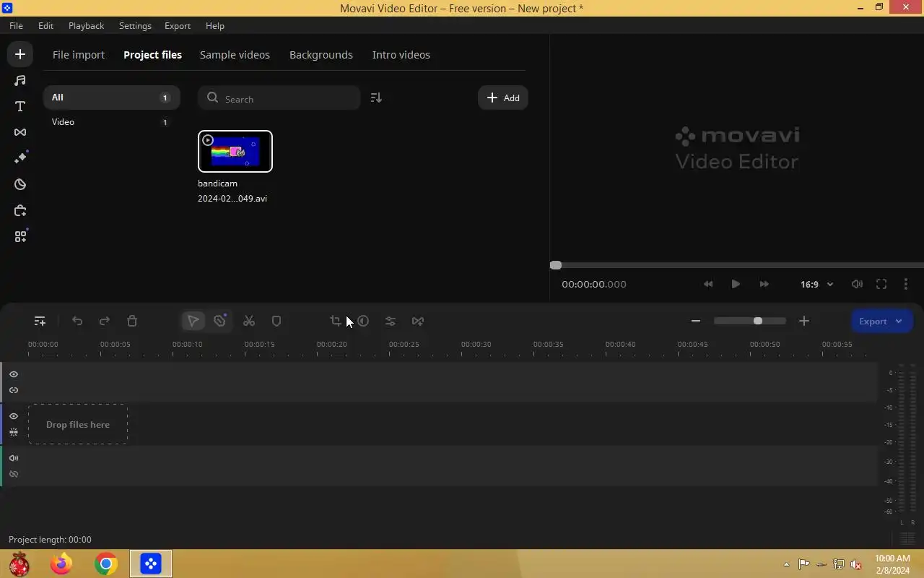Open Firefox from the taskbar

click(61, 564)
